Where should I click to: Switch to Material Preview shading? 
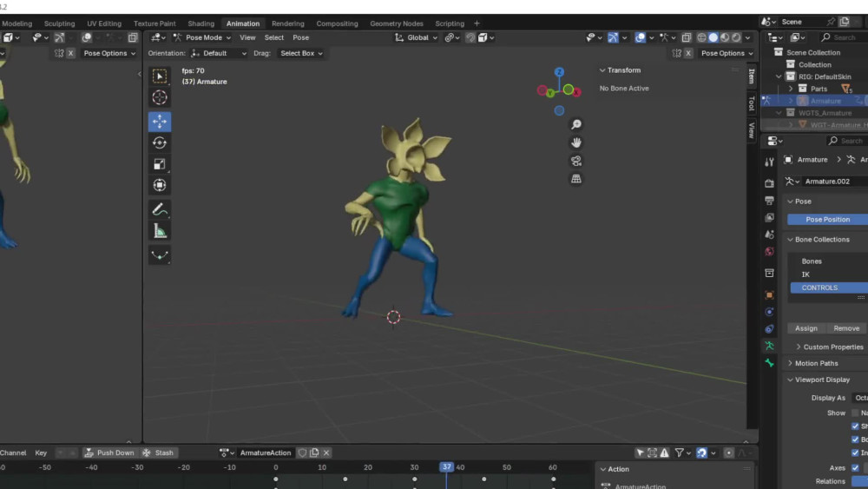click(725, 37)
